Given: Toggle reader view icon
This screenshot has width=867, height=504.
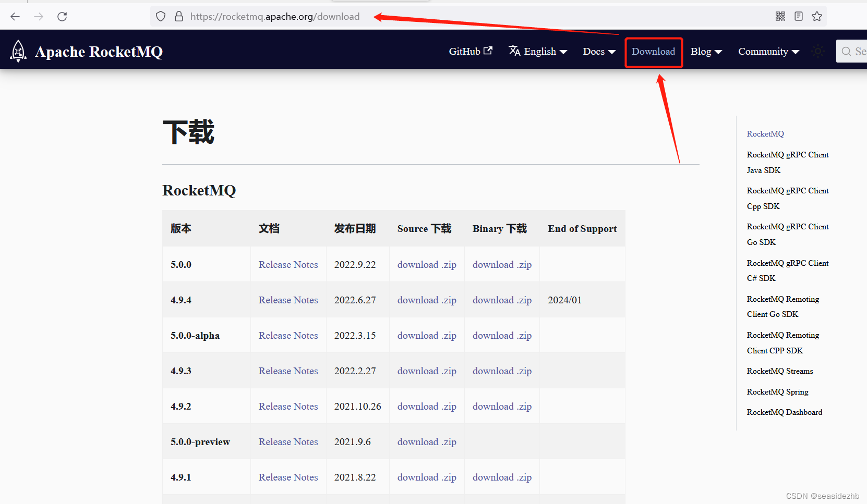Looking at the screenshot, I should pos(799,17).
